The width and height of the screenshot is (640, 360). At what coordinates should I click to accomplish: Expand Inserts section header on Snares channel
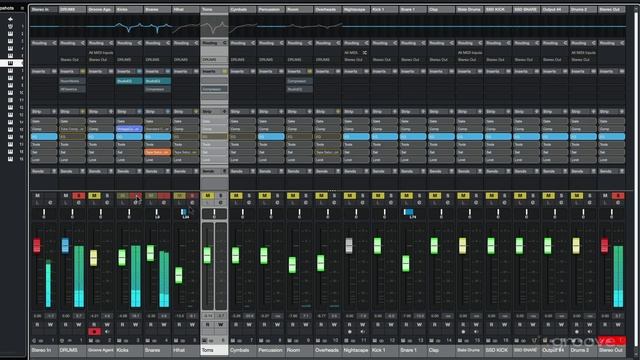(x=158, y=71)
